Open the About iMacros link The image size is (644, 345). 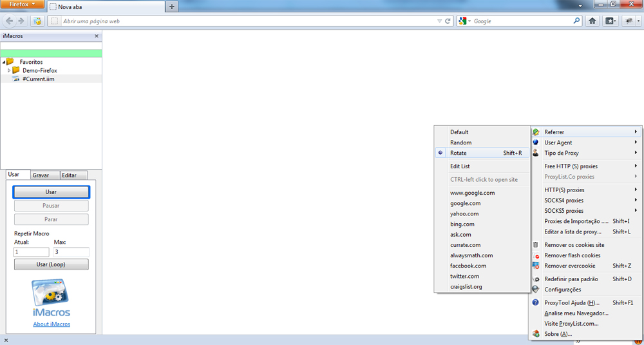coord(52,324)
